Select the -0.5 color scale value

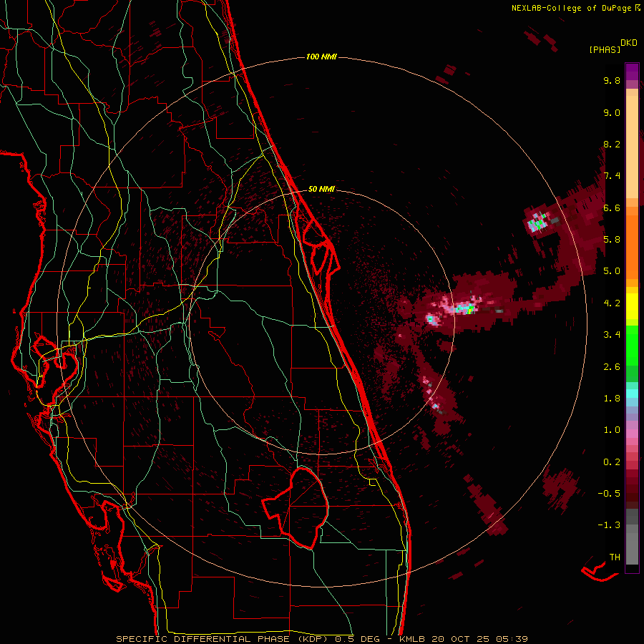pos(609,494)
